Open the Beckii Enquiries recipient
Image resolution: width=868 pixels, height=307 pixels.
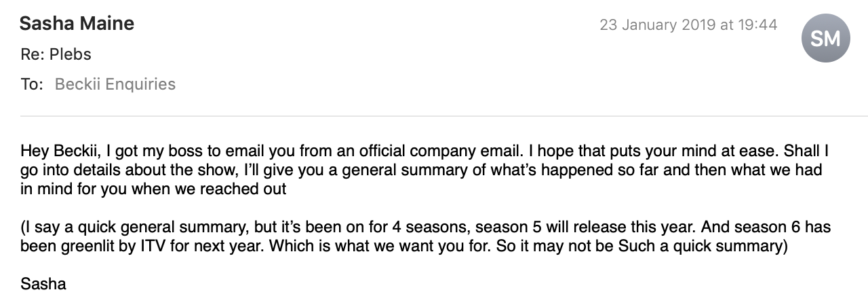tap(115, 84)
